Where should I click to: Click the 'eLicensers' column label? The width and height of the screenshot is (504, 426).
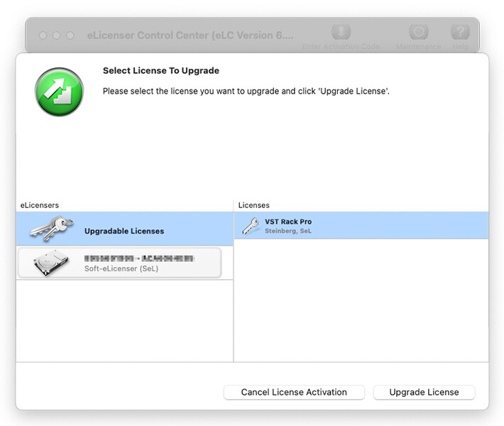pos(40,205)
